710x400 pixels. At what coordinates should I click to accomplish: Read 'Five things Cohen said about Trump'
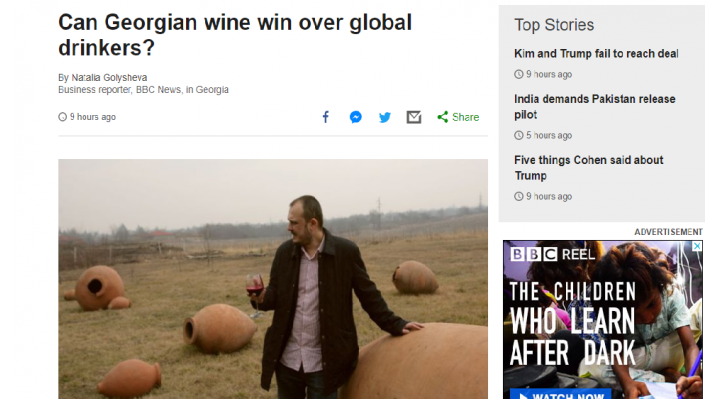tap(588, 168)
